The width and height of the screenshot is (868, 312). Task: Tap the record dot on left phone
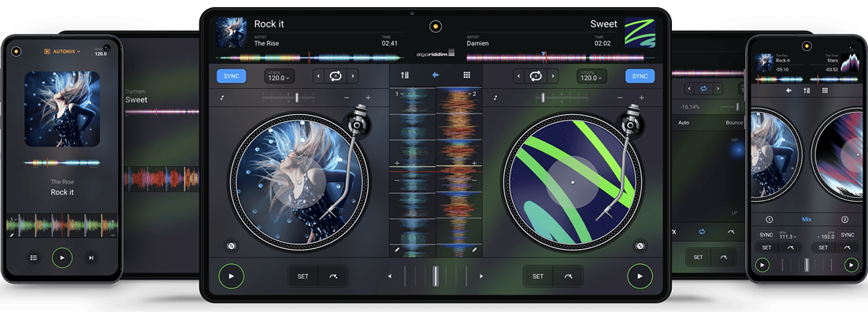(17, 51)
